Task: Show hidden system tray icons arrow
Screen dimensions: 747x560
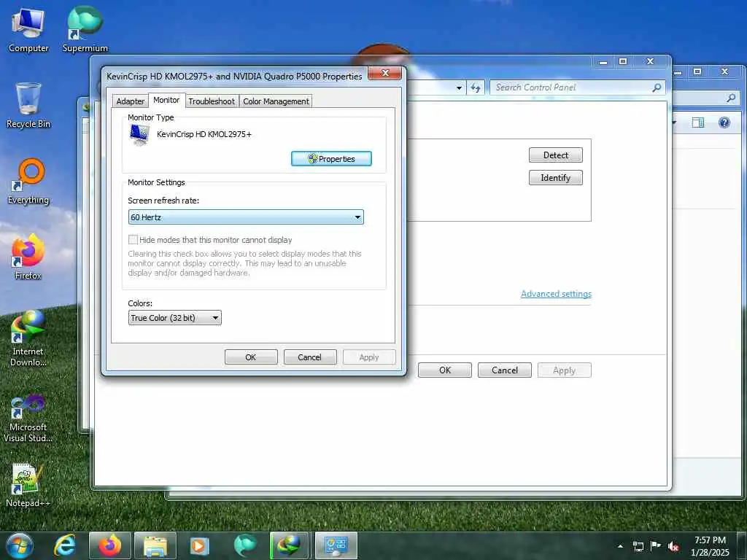Action: [x=620, y=546]
